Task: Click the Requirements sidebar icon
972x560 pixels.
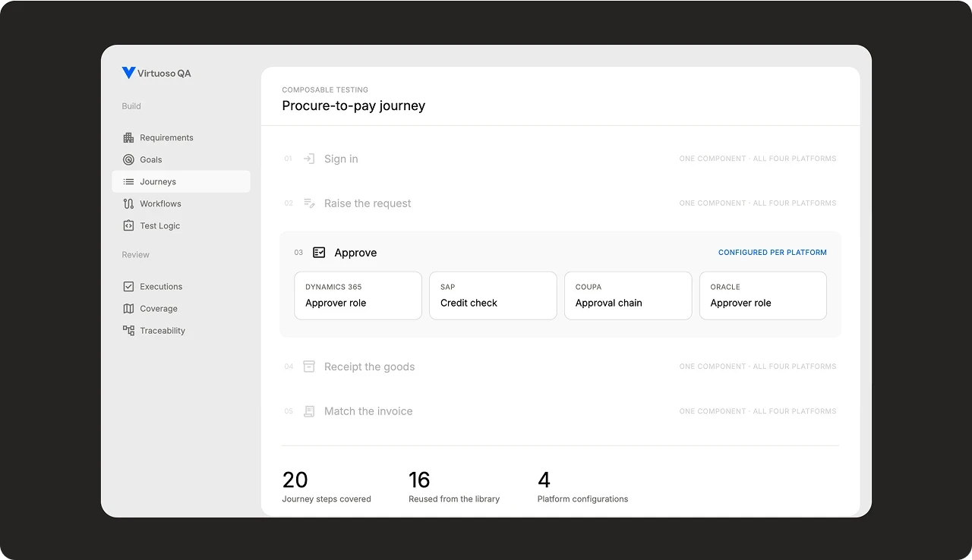Action: point(128,137)
